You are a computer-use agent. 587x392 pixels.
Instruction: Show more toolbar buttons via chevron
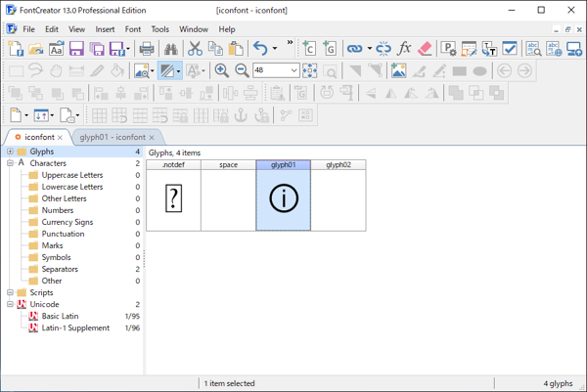(x=290, y=43)
